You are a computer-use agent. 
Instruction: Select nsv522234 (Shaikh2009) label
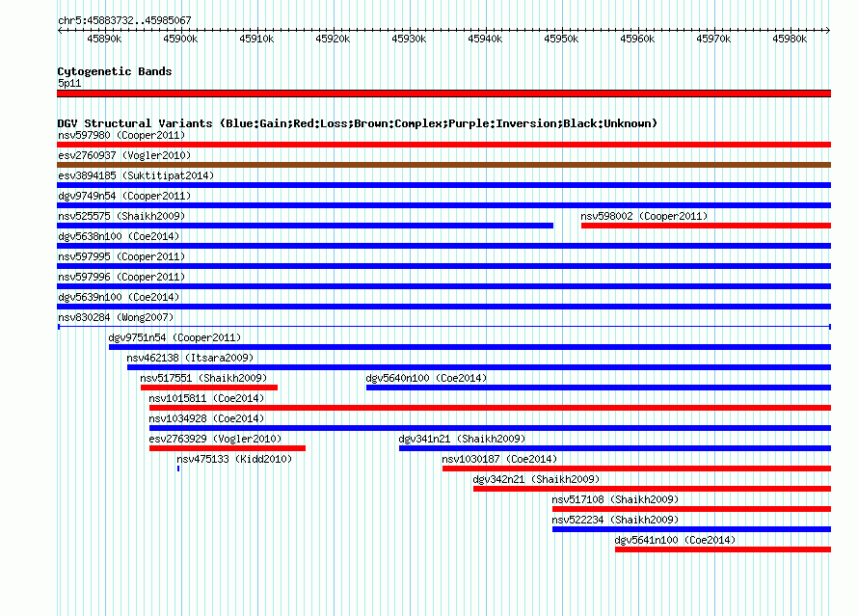point(615,520)
